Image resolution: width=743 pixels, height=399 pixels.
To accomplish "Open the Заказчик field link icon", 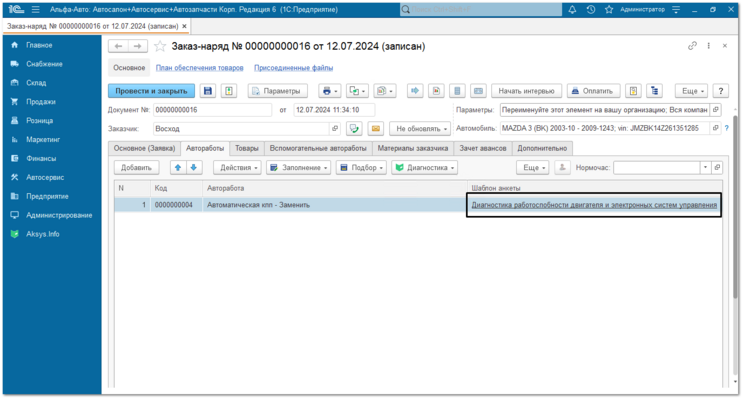I will point(335,128).
